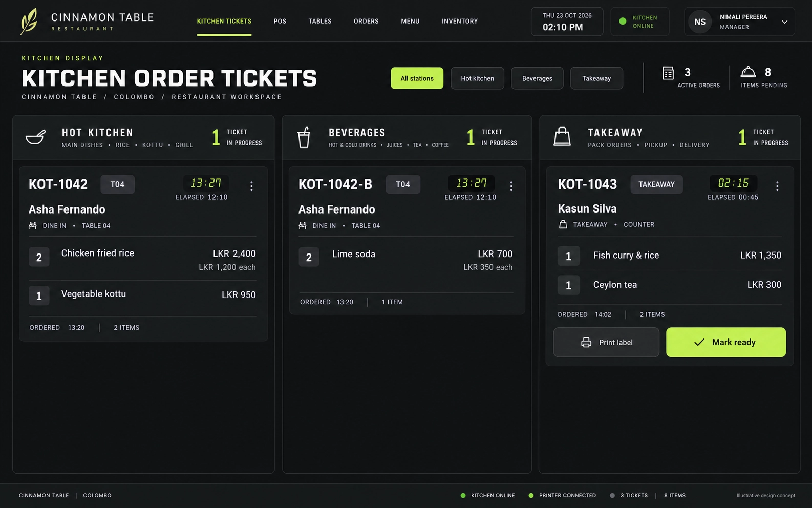812x508 pixels.
Task: Click the printer connected status indicator in footer
Action: point(562,496)
